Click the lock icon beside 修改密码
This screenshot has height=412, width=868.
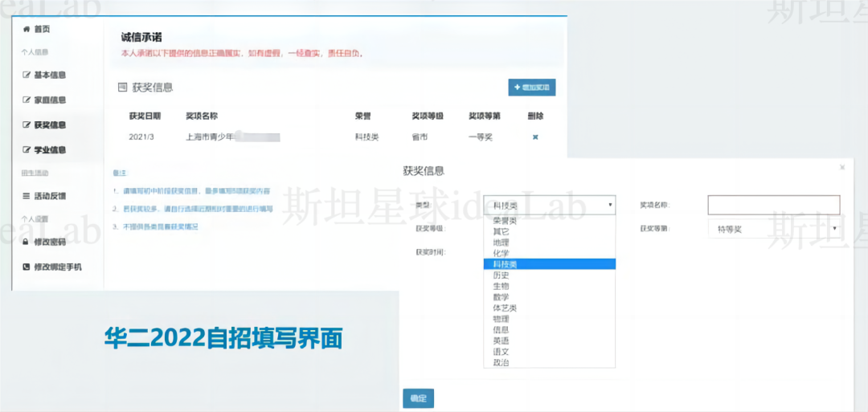tap(27, 242)
